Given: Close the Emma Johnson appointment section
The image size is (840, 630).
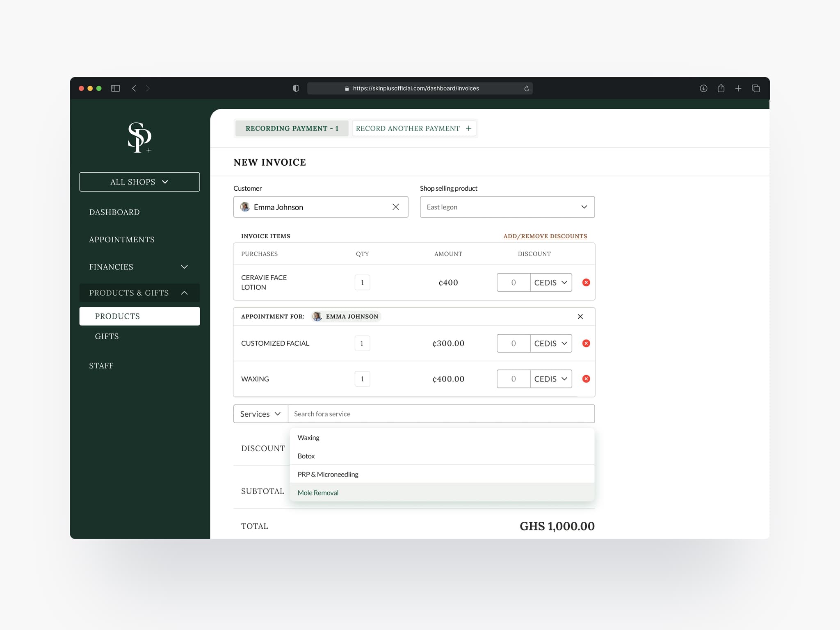Looking at the screenshot, I should tap(580, 316).
